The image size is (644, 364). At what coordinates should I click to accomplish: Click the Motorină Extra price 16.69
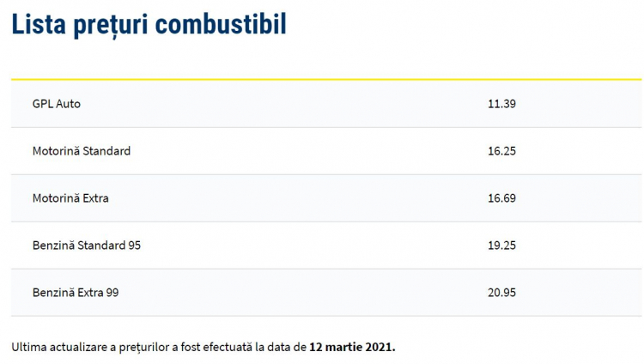(501, 198)
